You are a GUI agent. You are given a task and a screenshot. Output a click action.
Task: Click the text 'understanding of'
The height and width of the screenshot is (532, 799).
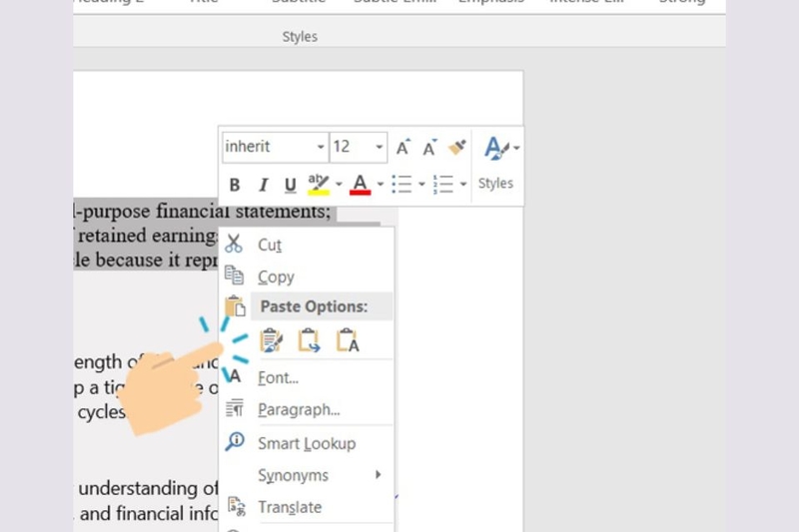point(148,489)
